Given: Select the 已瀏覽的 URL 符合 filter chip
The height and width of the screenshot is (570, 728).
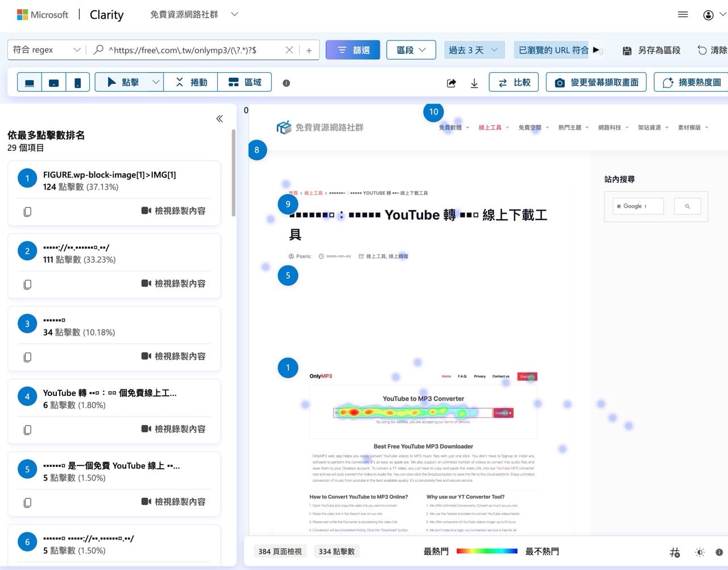Looking at the screenshot, I should 553,50.
